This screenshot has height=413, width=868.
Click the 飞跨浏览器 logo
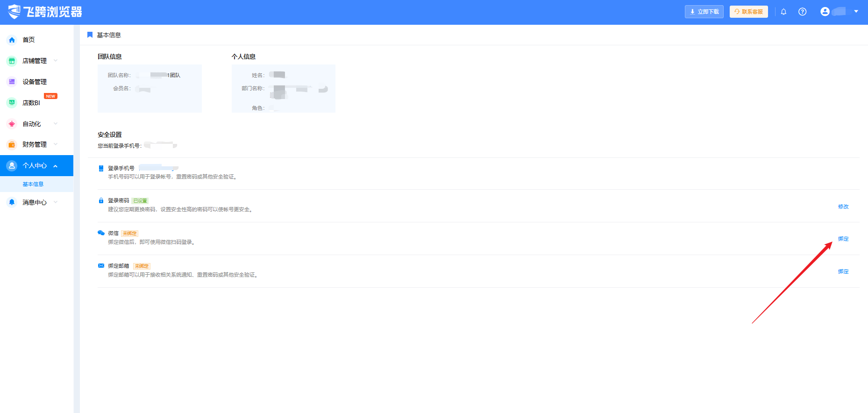(x=45, y=12)
